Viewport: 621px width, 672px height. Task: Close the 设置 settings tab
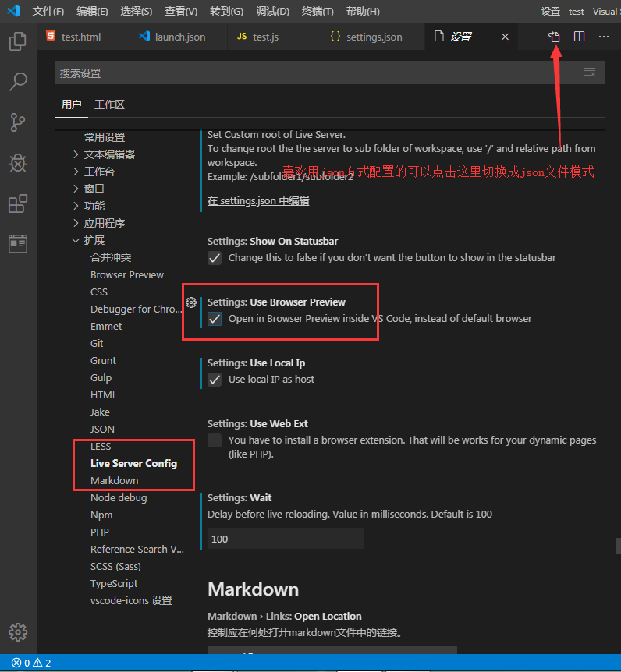point(506,37)
